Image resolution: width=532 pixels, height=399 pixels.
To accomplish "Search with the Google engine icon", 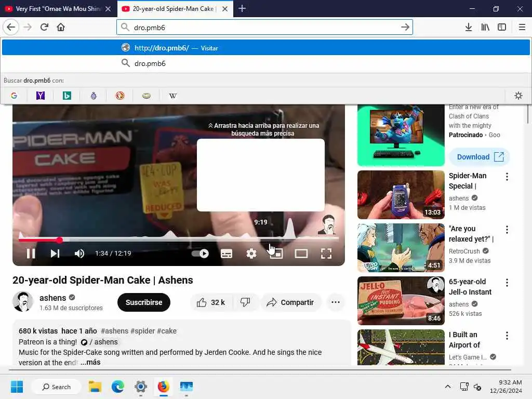I will click(14, 96).
